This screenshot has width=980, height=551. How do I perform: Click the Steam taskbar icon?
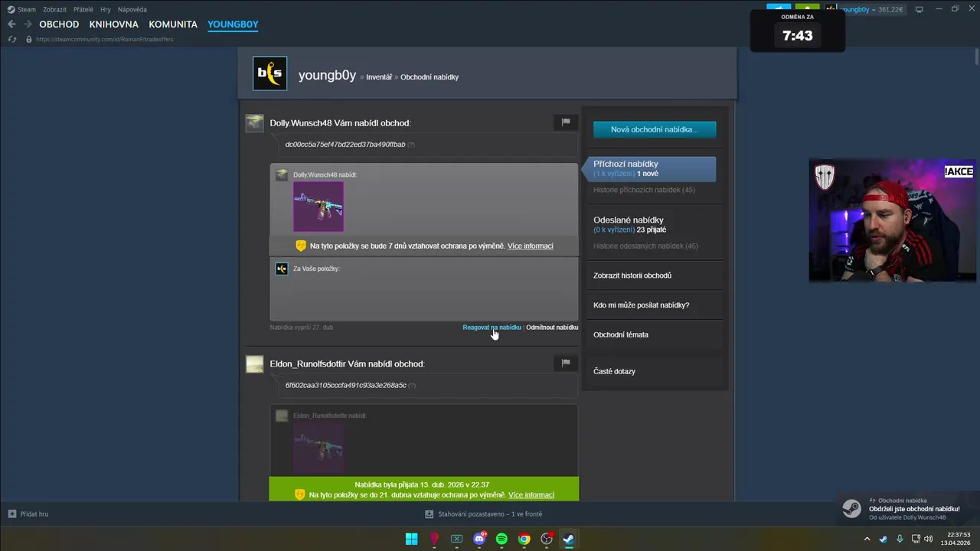(x=569, y=539)
